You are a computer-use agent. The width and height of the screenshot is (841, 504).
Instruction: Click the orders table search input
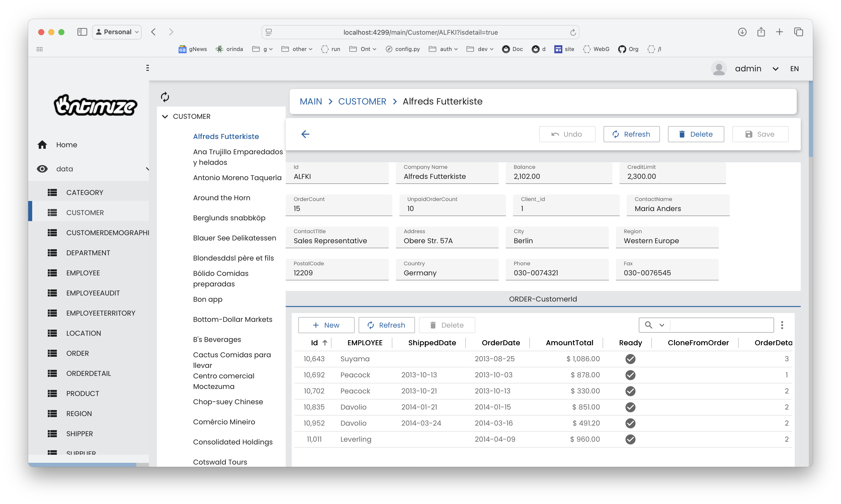click(x=722, y=325)
